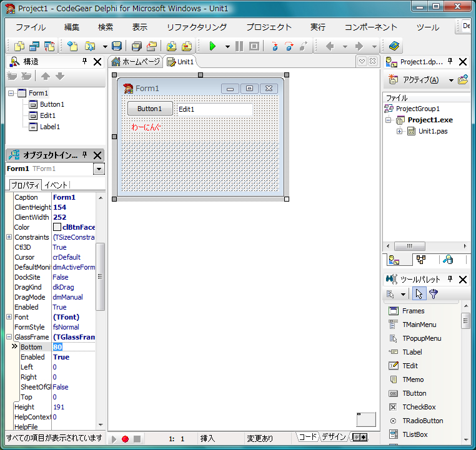Open the プロジェクト menu
Viewport: 476px width, 450px height.
(x=269, y=27)
